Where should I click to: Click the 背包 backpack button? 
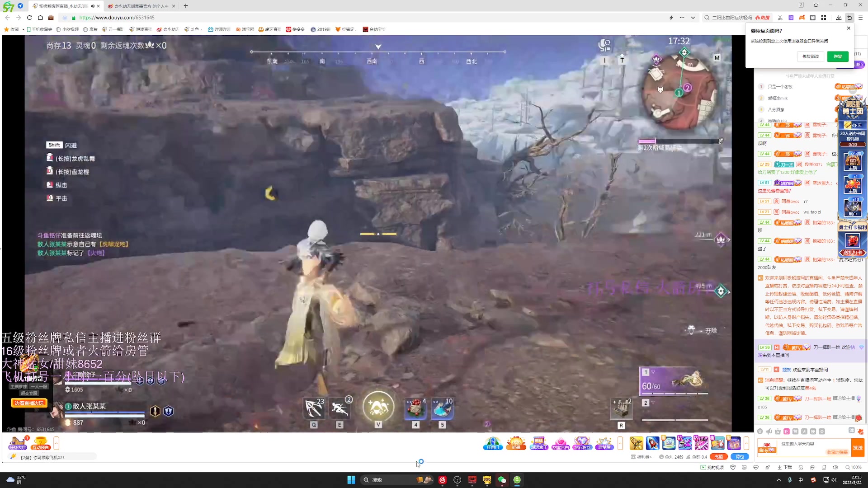coord(740,457)
